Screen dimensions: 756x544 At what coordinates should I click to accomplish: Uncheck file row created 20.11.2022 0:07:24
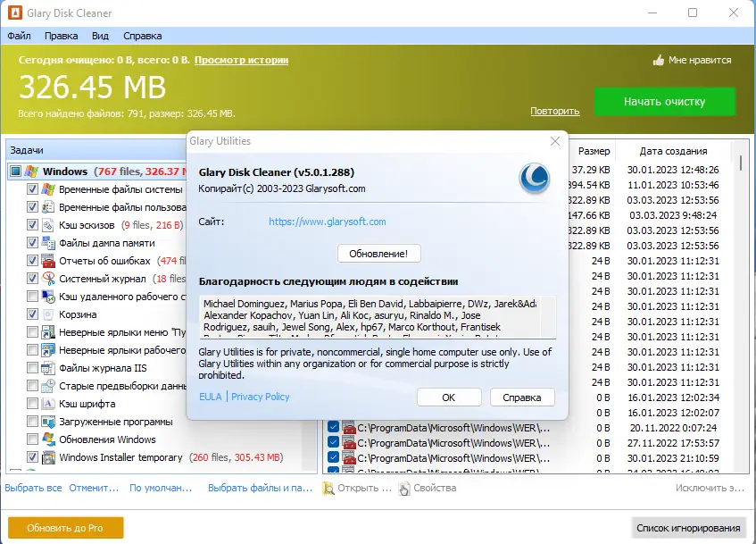[x=333, y=427]
